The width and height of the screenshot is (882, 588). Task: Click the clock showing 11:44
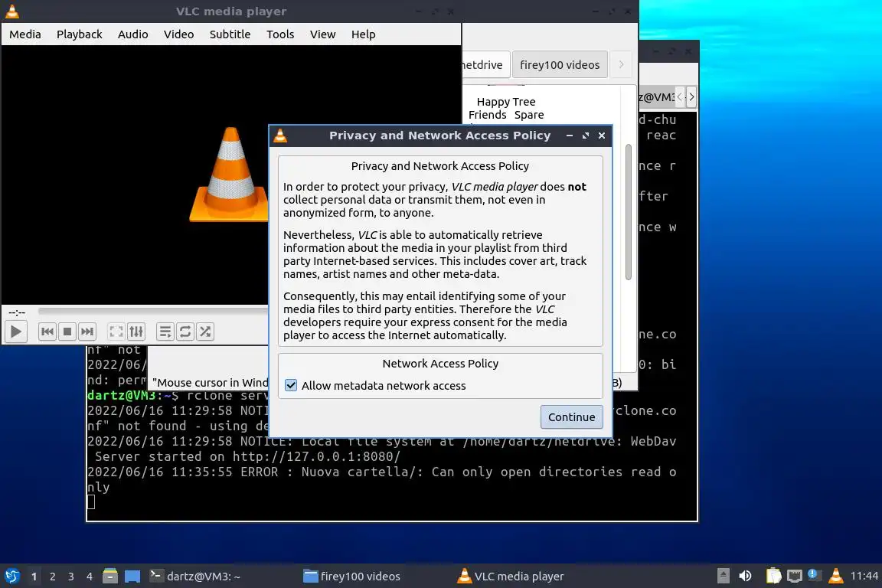(x=864, y=576)
